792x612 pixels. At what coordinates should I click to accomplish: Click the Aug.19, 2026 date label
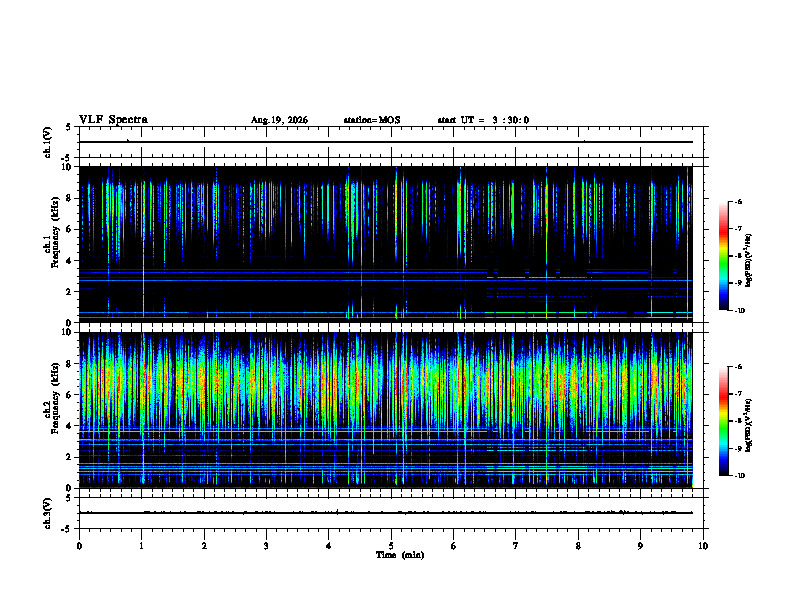[x=279, y=120]
